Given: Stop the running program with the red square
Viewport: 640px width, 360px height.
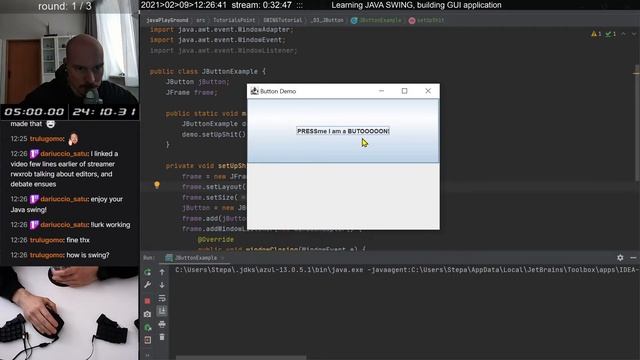Looking at the screenshot, I should point(147,301).
